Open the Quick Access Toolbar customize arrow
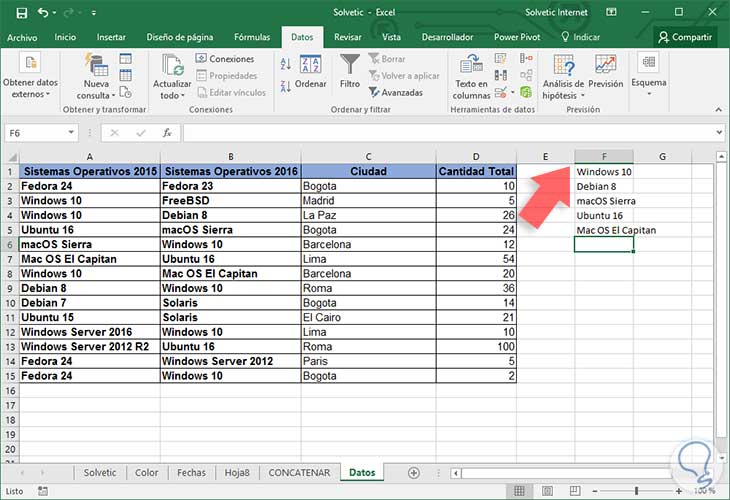Screen dimensions: 730x500 (x=94, y=13)
